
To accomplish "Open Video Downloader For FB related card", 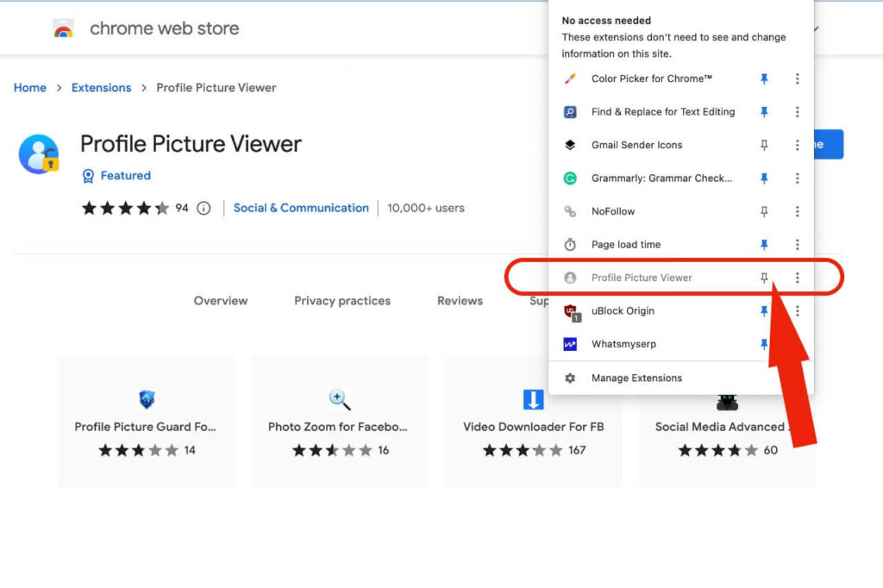I will tap(533, 422).
